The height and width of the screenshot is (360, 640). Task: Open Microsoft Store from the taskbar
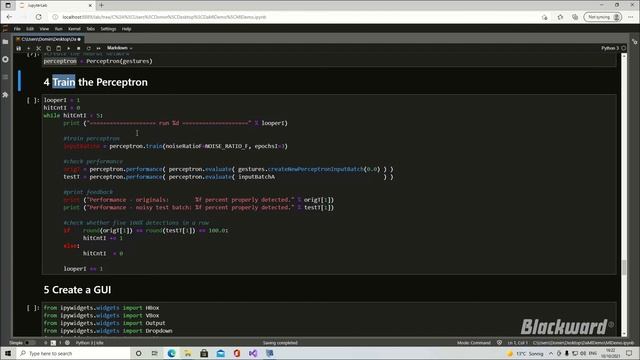(204, 353)
